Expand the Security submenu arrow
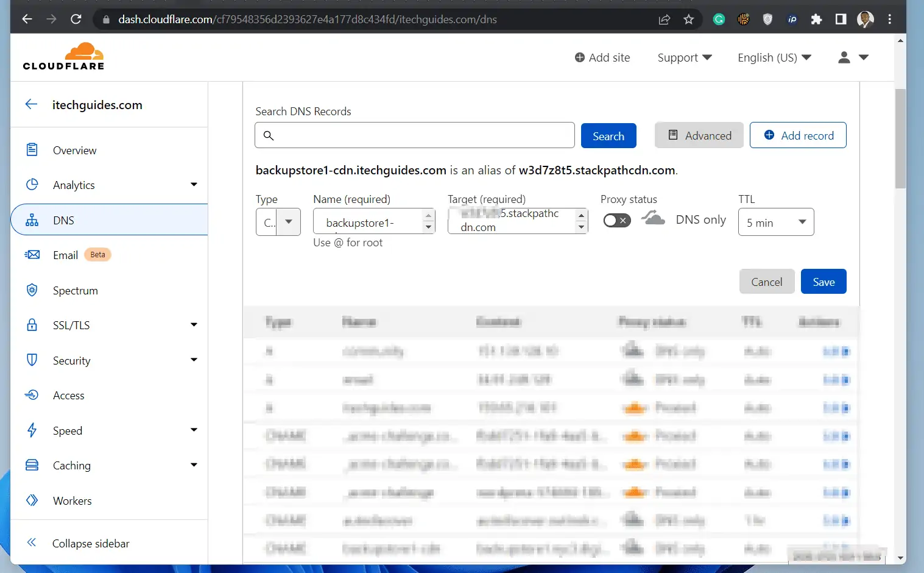The width and height of the screenshot is (924, 573). click(194, 360)
